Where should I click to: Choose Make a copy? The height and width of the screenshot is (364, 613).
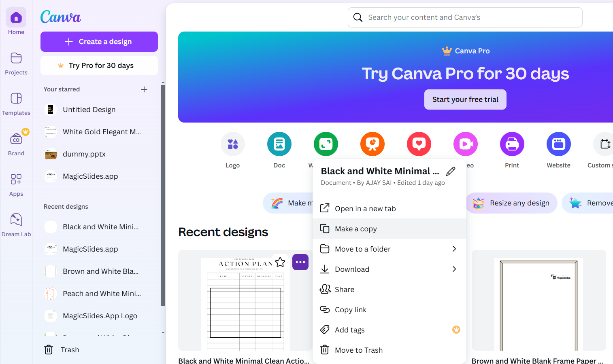click(x=390, y=229)
